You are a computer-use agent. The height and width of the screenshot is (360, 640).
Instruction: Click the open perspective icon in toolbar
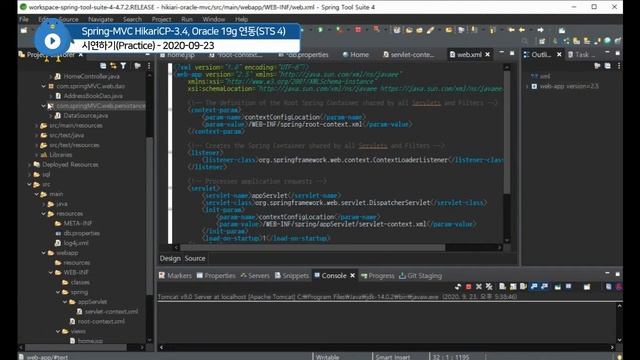[x=542, y=41]
